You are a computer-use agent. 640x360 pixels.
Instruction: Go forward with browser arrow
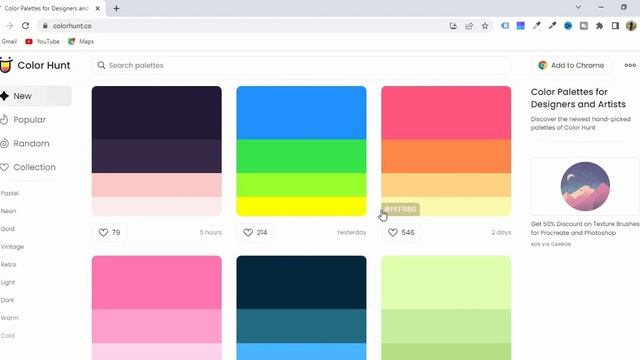9,26
